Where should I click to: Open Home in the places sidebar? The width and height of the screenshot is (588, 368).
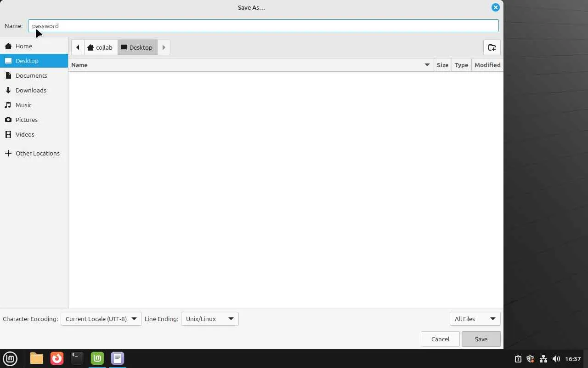34,46
